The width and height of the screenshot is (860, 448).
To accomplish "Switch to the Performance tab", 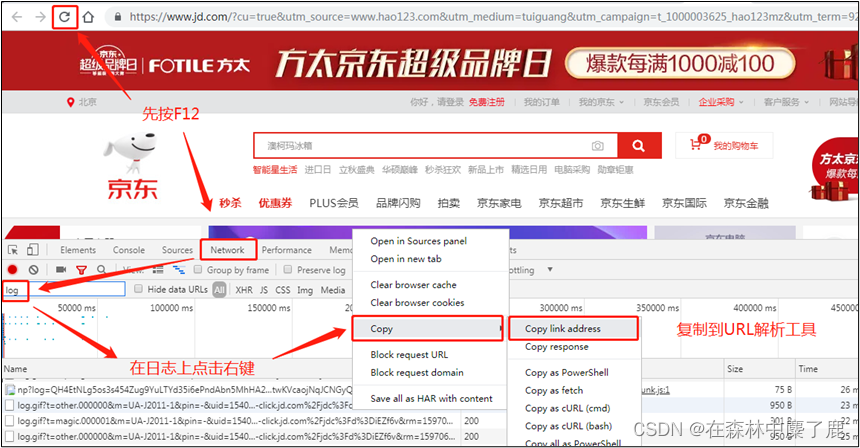I will click(x=286, y=250).
